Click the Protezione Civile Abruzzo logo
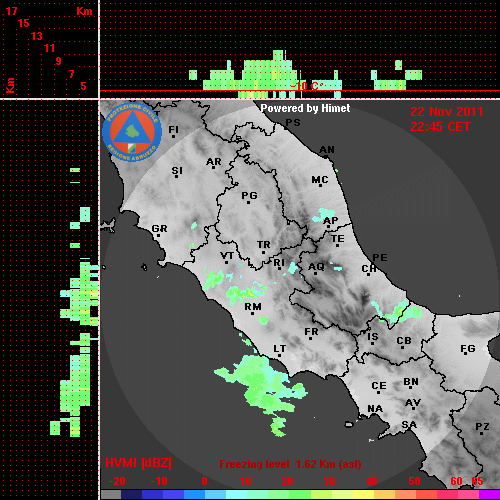Image resolution: width=500 pixels, height=500 pixels. pos(132,133)
